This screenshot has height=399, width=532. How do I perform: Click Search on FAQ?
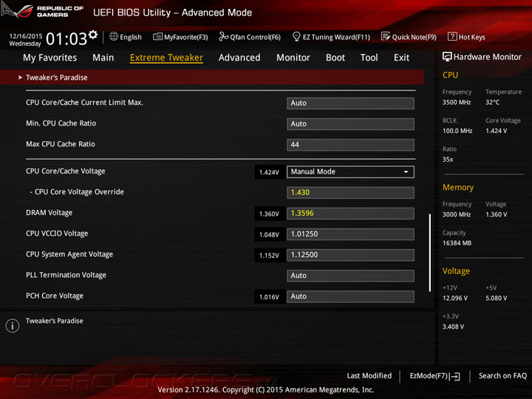[502, 375]
